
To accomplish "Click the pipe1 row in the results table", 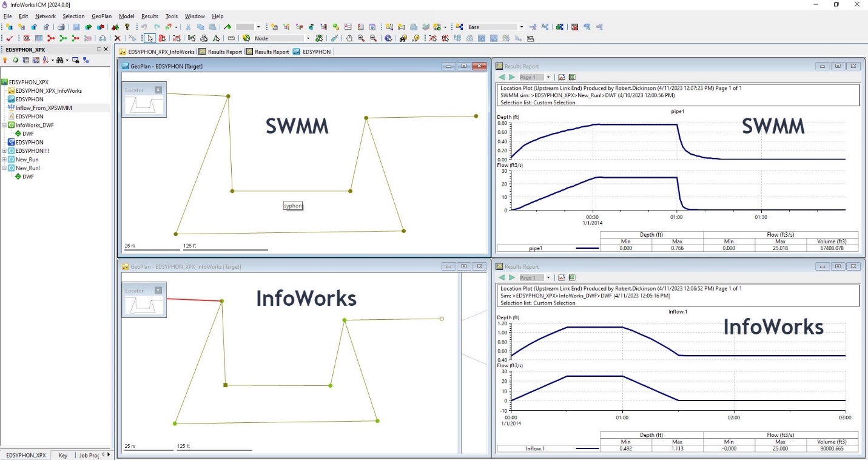I will click(x=536, y=248).
